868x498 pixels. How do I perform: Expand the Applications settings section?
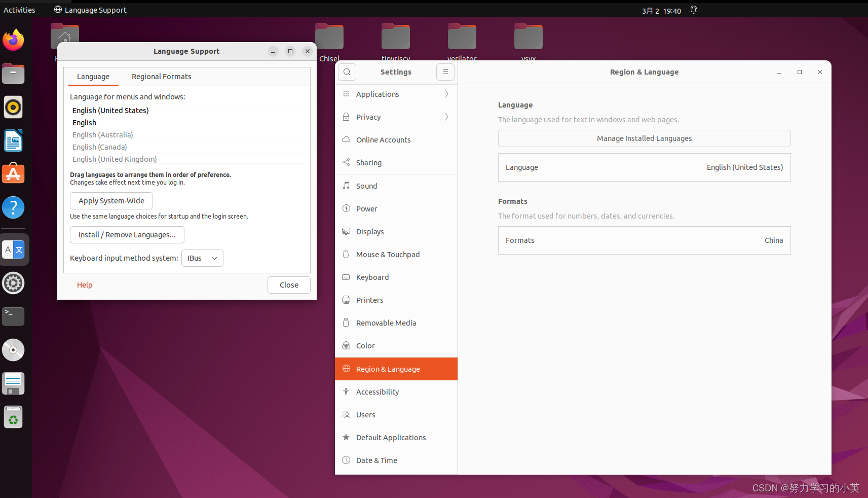(x=378, y=94)
